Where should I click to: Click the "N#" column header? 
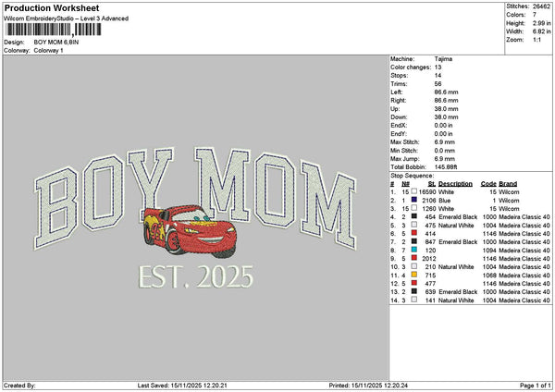[x=406, y=184]
